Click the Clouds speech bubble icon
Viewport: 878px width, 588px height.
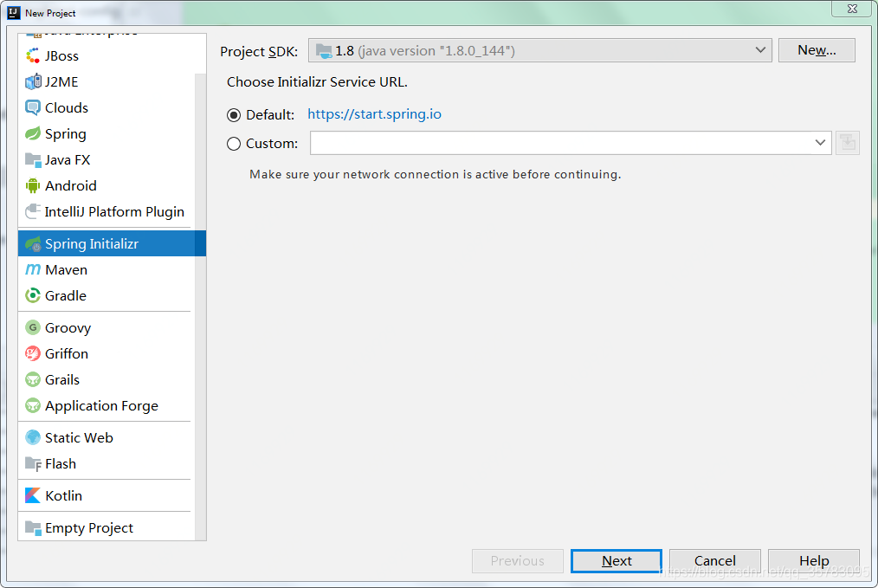[x=33, y=107]
